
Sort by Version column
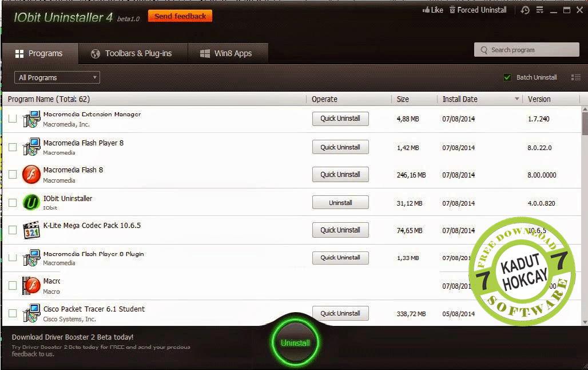(539, 99)
